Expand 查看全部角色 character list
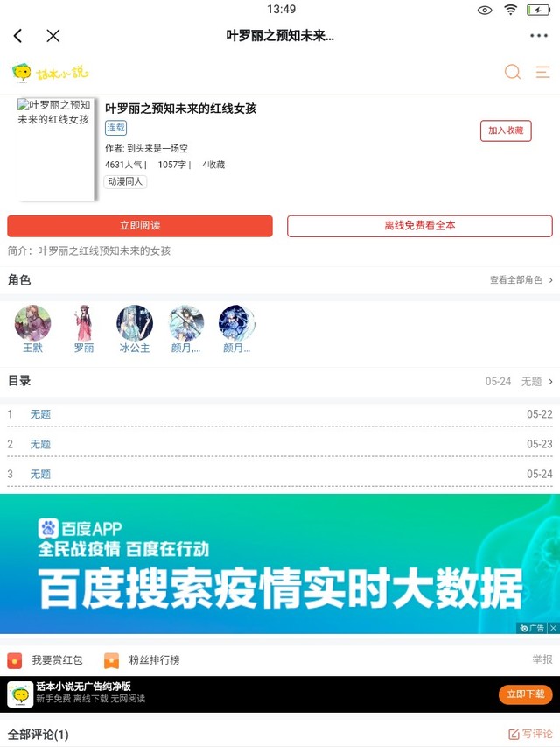The height and width of the screenshot is (747, 560). click(521, 280)
